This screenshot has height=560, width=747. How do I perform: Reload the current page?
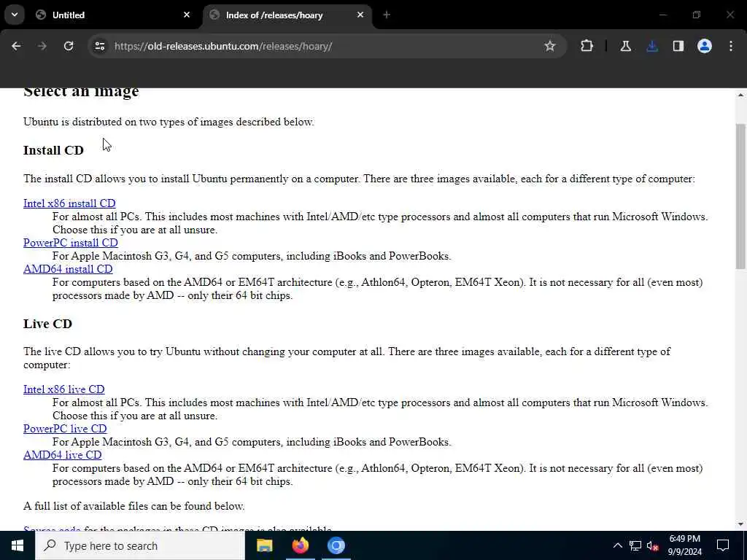tap(69, 46)
